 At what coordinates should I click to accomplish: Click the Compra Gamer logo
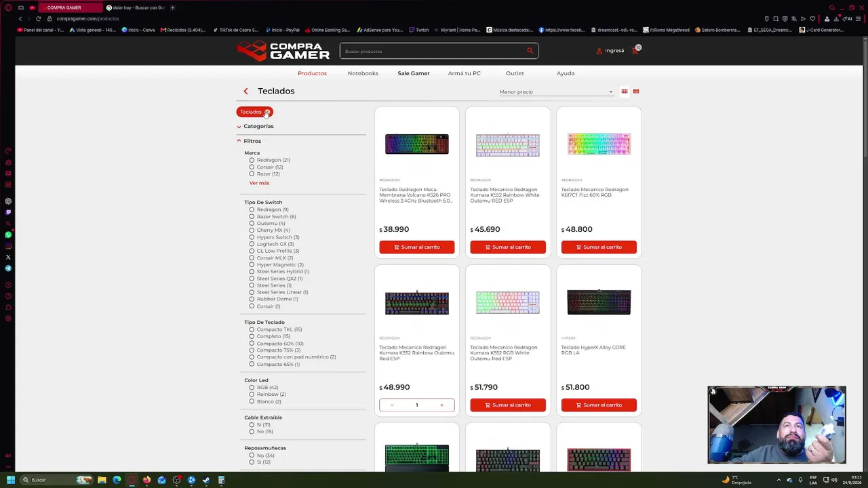283,51
